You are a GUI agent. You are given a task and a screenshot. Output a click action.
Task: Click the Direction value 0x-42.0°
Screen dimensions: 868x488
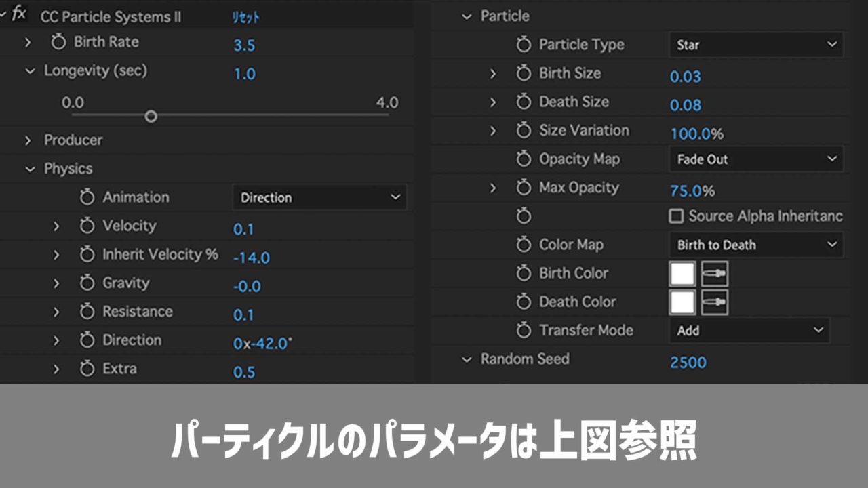pyautogui.click(x=262, y=344)
